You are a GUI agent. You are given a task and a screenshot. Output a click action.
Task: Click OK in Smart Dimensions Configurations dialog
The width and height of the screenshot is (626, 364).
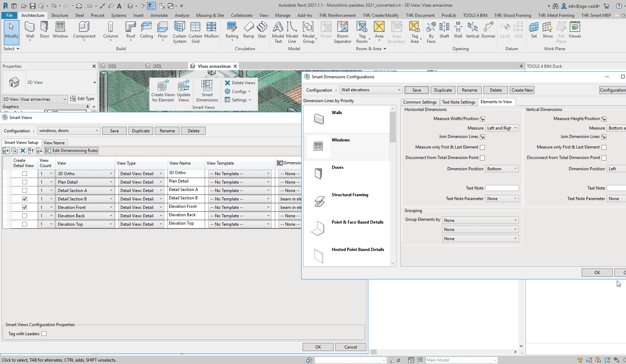click(597, 273)
